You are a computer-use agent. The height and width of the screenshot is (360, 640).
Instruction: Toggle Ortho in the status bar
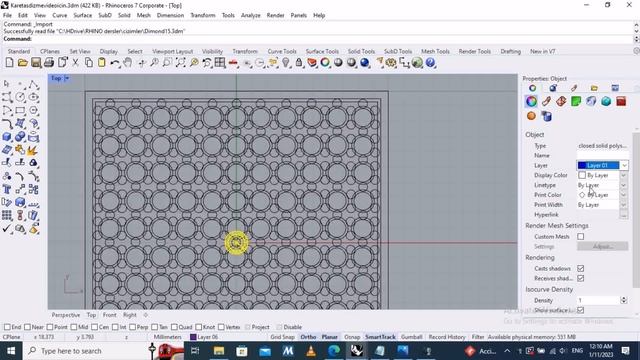[308, 337]
